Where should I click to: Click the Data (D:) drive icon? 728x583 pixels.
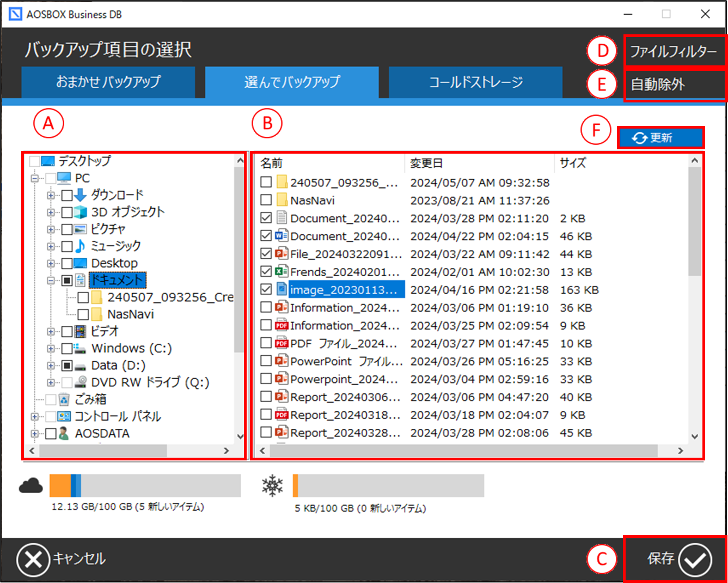click(x=81, y=366)
